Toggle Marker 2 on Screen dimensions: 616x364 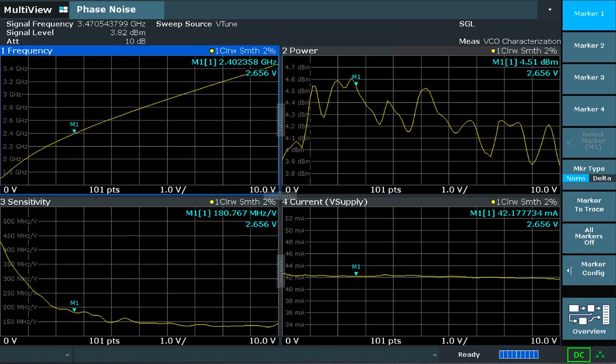pyautogui.click(x=589, y=46)
